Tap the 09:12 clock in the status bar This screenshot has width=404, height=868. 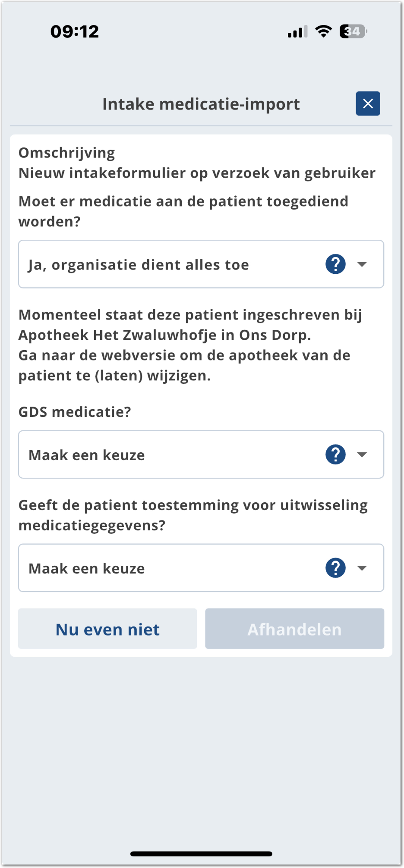click(x=75, y=31)
